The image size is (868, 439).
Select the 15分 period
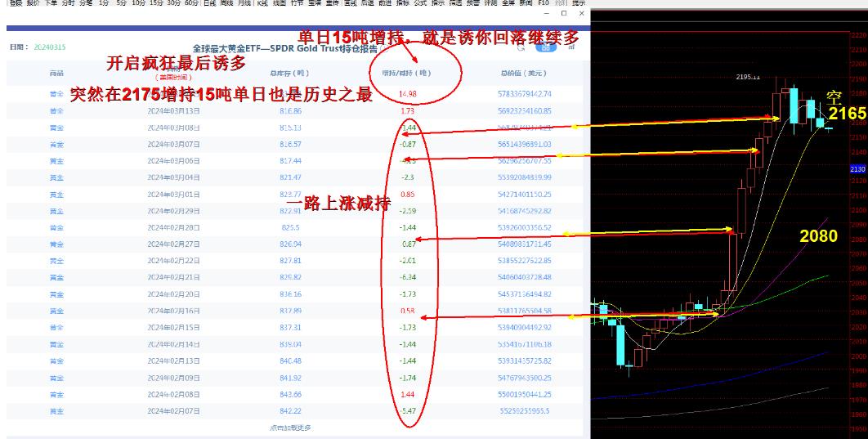click(157, 2)
